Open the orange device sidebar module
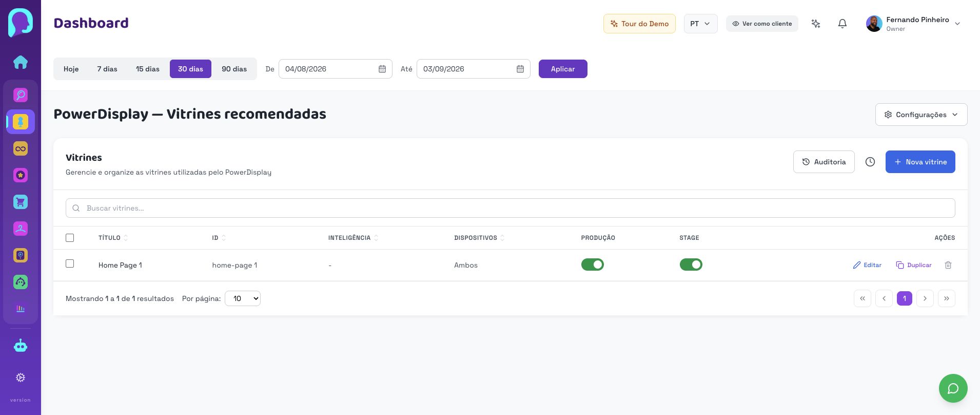This screenshot has height=415, width=980. click(x=21, y=255)
